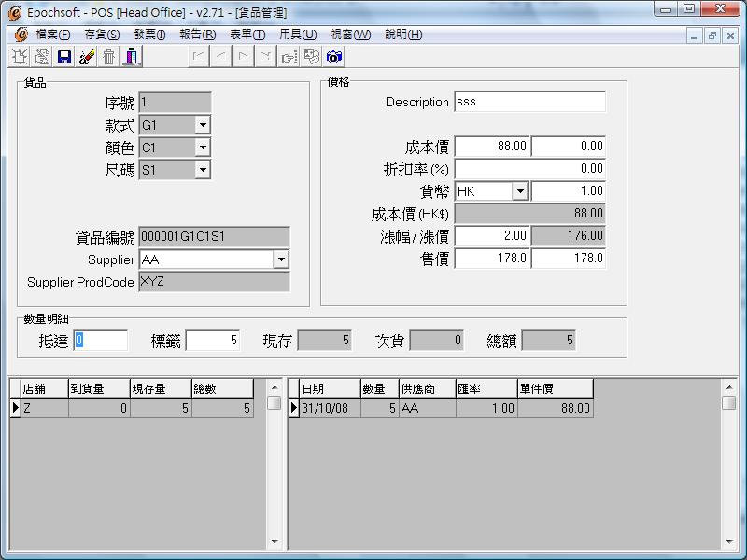
Task: Click the picture cards toolbar icon
Action: 312,57
